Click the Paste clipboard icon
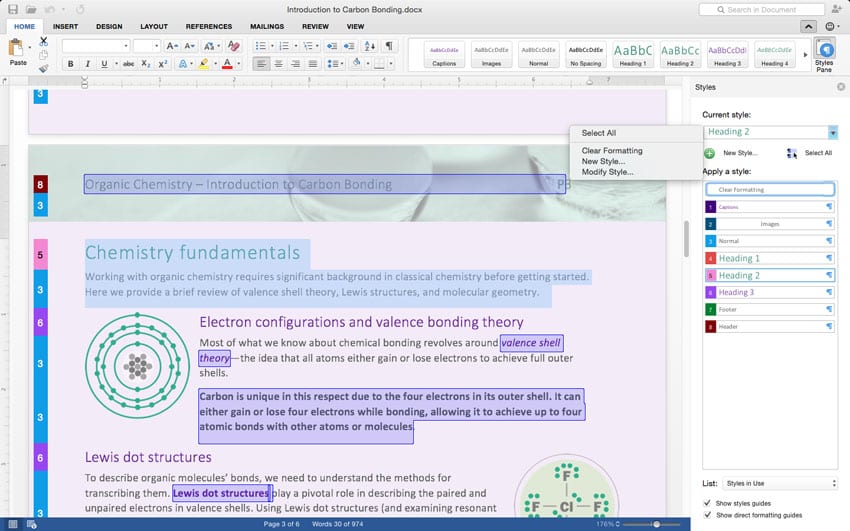The width and height of the screenshot is (850, 531). click(x=18, y=50)
